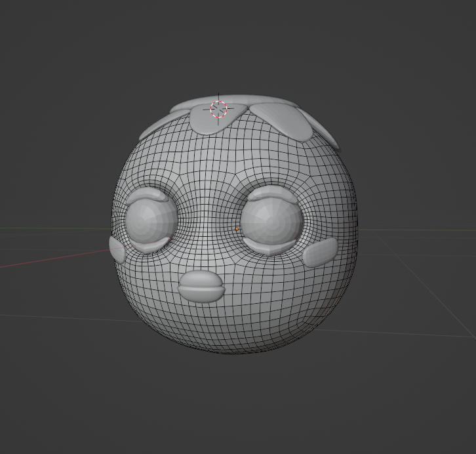Viewport: 476px width, 454px height.
Task: Select the character's right-side eyeball
Action: pyautogui.click(x=271, y=220)
